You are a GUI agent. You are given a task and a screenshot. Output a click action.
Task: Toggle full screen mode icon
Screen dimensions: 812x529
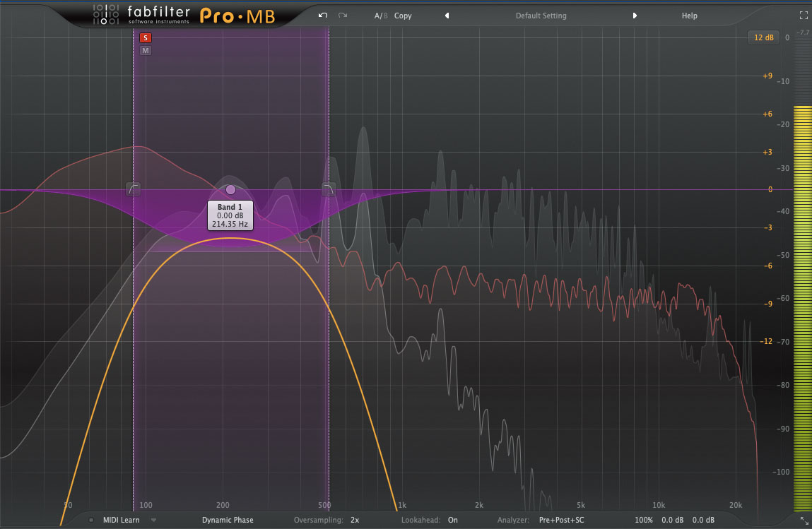tap(804, 16)
